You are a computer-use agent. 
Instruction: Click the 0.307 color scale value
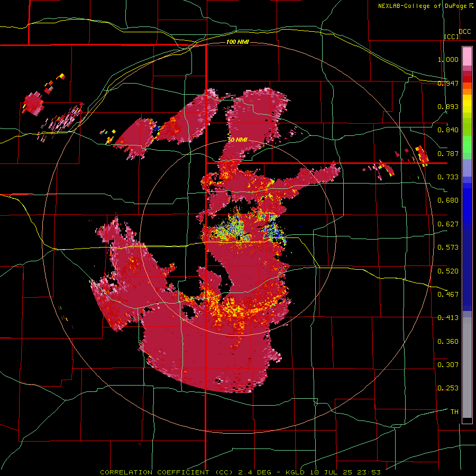(x=448, y=365)
